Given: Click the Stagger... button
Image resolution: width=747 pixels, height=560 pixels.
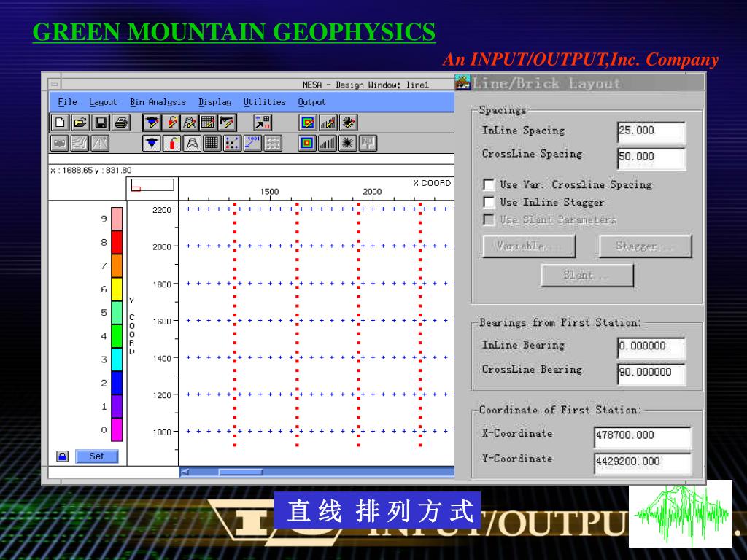Looking at the screenshot, I should [645, 246].
